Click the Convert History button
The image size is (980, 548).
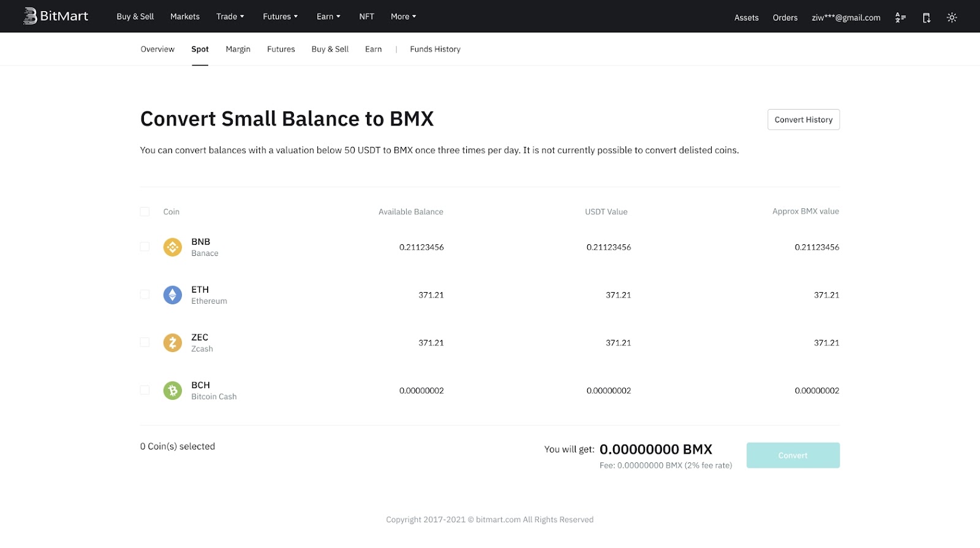coord(804,119)
